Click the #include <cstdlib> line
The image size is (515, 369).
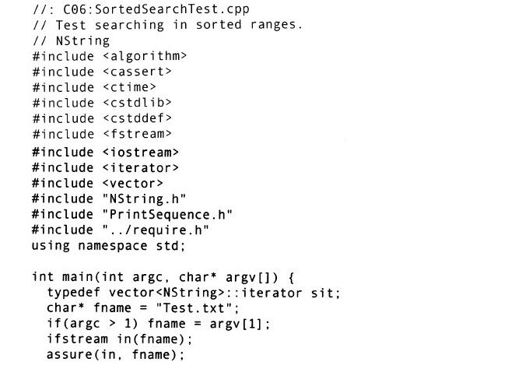click(x=102, y=103)
